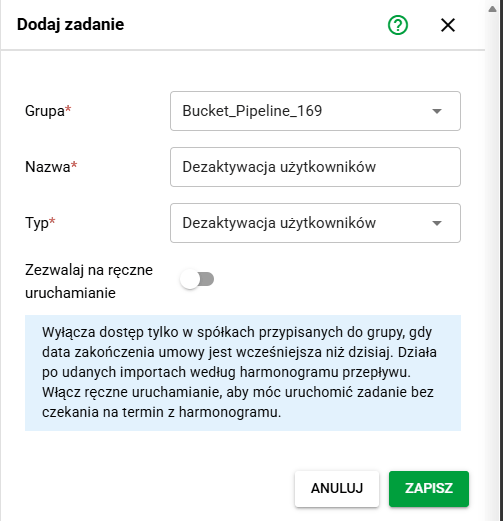The height and width of the screenshot is (521, 503).
Task: Toggle Zezwalaj na ręczne uruchamianie switch
Action: pyautogui.click(x=197, y=279)
